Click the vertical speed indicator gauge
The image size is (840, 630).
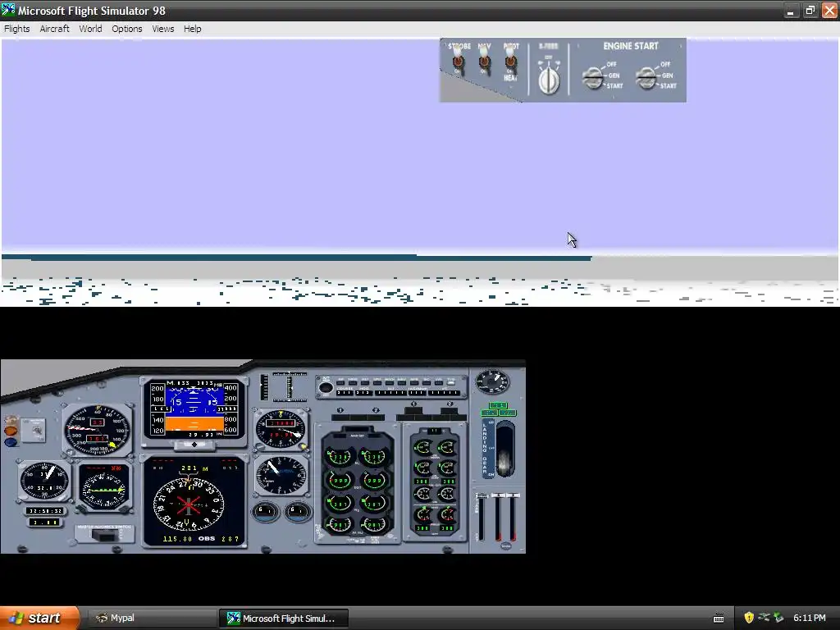click(x=281, y=476)
